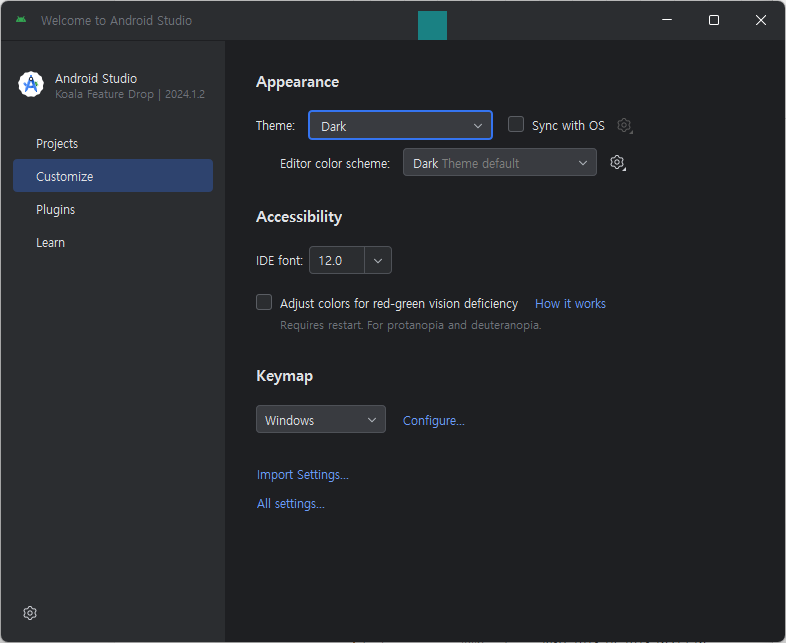This screenshot has height=643, width=786.
Task: Click the green Android icon in title bar
Action: [21, 20]
